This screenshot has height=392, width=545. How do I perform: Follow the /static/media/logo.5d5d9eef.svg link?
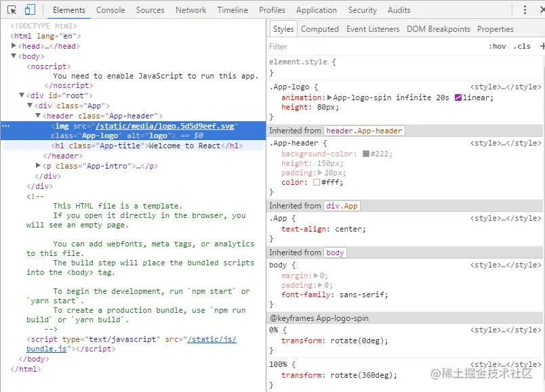(x=165, y=126)
